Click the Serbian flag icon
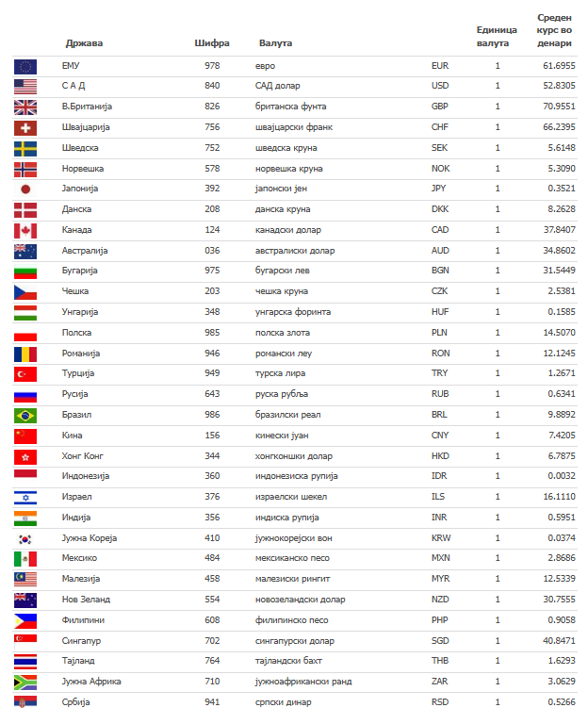Viewport: 588px width, 724px height. pyautogui.click(x=25, y=702)
